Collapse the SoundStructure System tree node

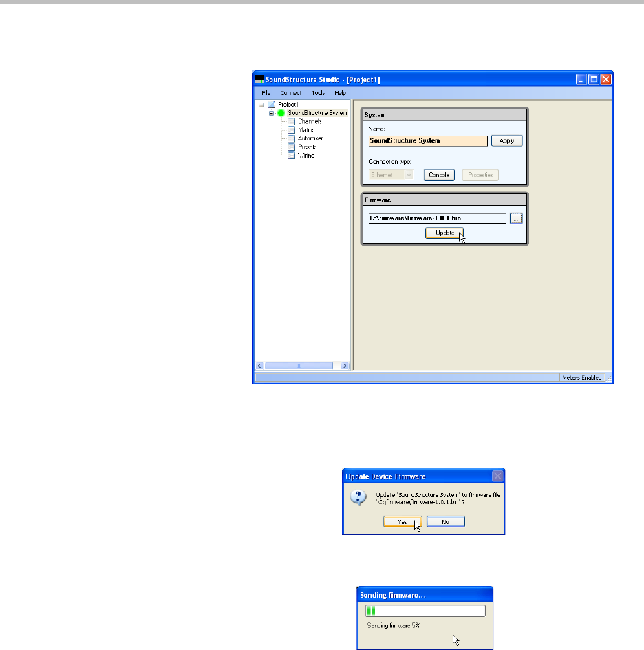click(272, 113)
